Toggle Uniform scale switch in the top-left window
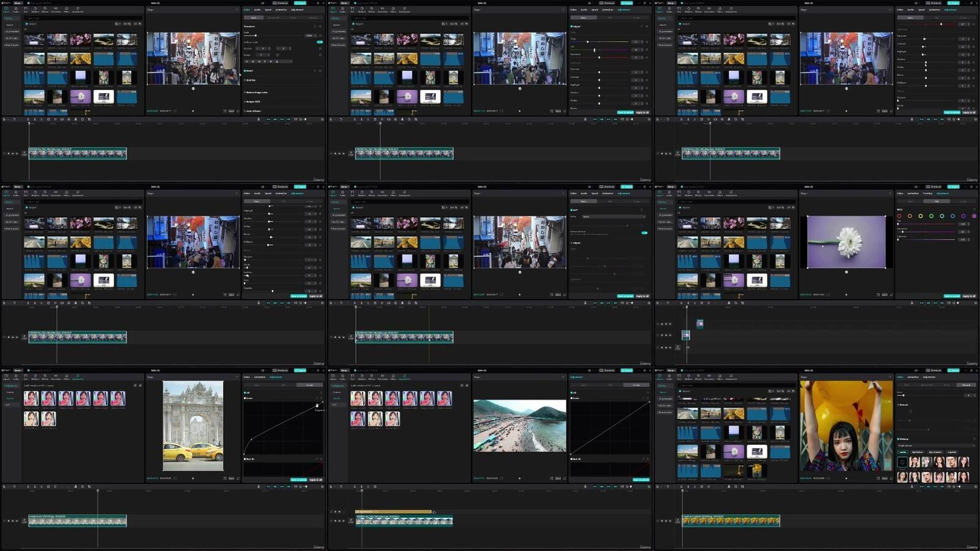Image resolution: width=980 pixels, height=551 pixels. pyautogui.click(x=319, y=42)
